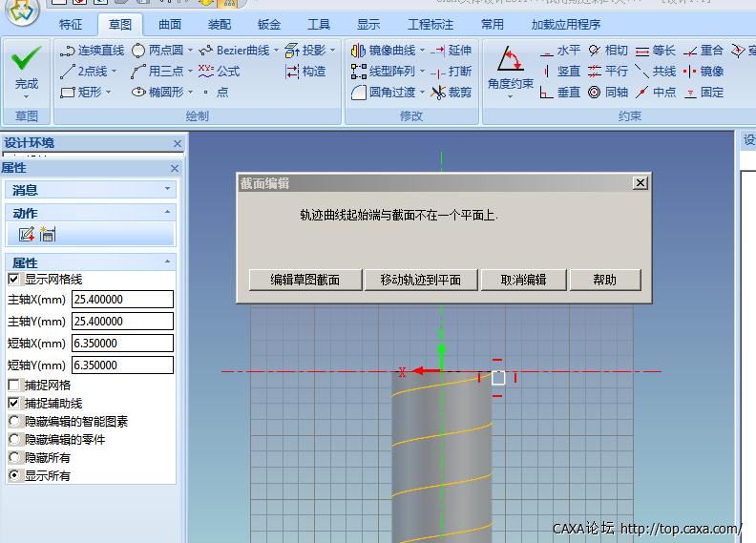This screenshot has width=756, height=543.
Task: Select the 矩形 rectangle tool
Action: tap(80, 92)
